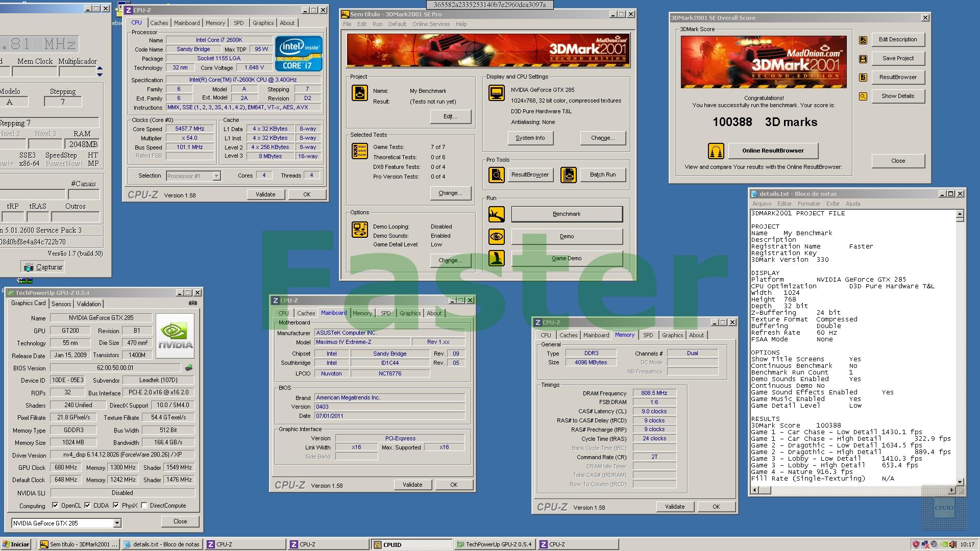980x551 pixels.
Task: Open the File menu in 3DMark2001
Action: point(347,24)
